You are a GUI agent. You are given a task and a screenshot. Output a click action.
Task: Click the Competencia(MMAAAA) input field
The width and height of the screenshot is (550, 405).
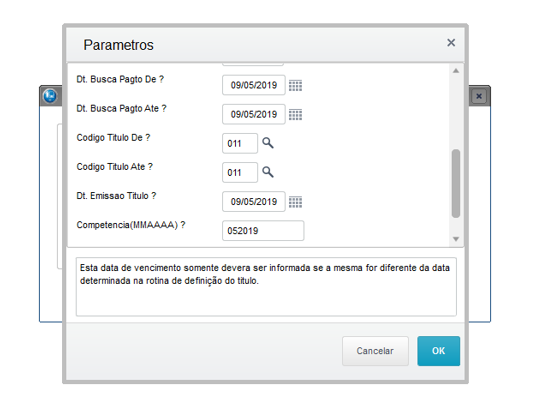(263, 231)
